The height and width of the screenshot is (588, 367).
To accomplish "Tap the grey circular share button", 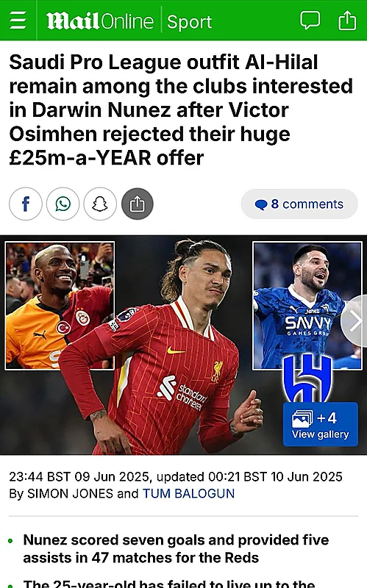I will (138, 204).
